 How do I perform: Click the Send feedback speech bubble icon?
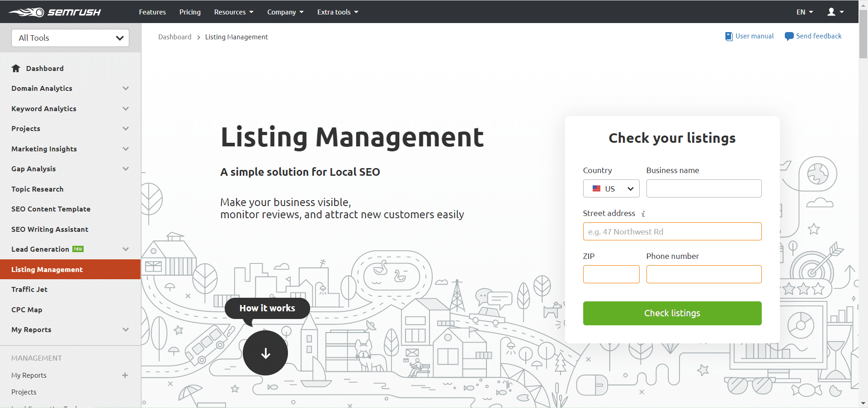coord(789,37)
